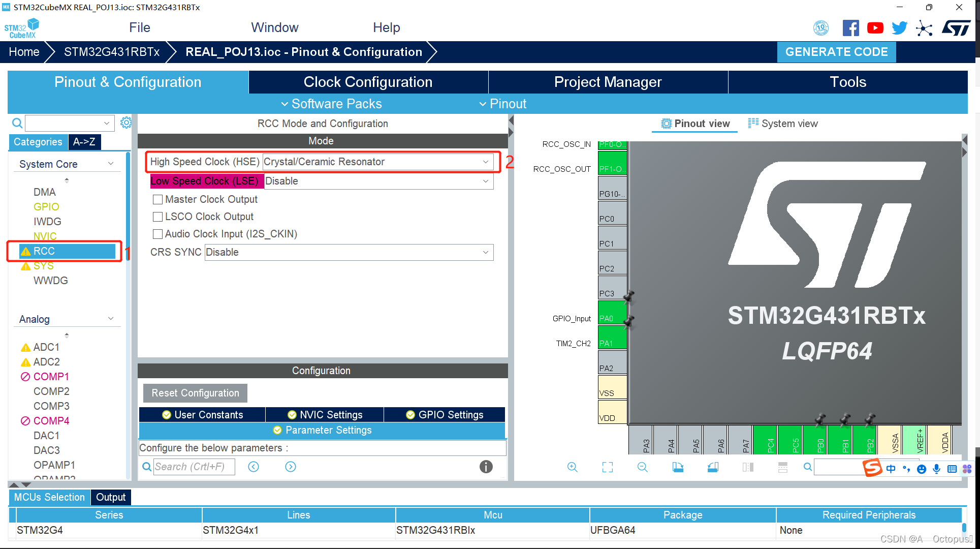Open the Help menu

[387, 27]
